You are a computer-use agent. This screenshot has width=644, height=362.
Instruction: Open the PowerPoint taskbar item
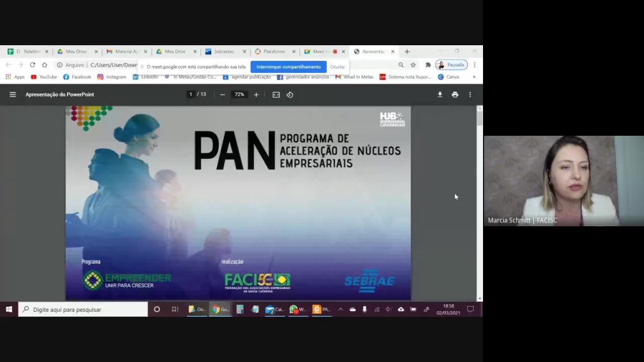tap(321, 309)
